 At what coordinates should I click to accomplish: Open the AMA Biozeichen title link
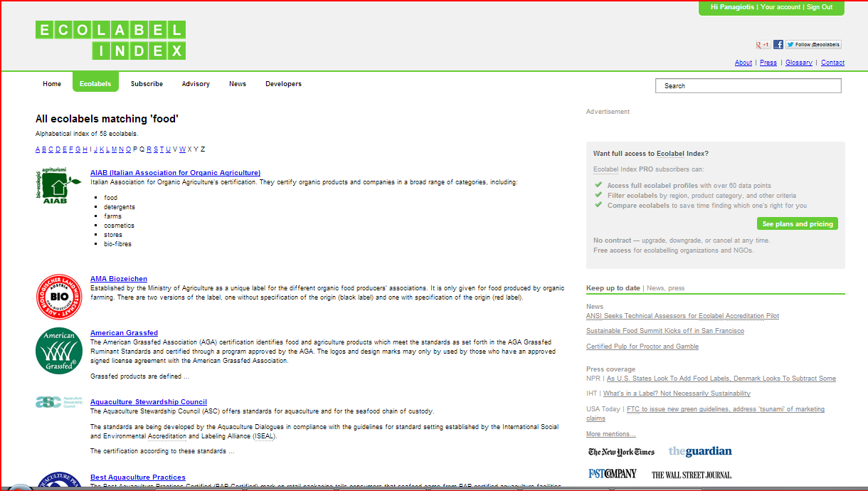(x=119, y=279)
